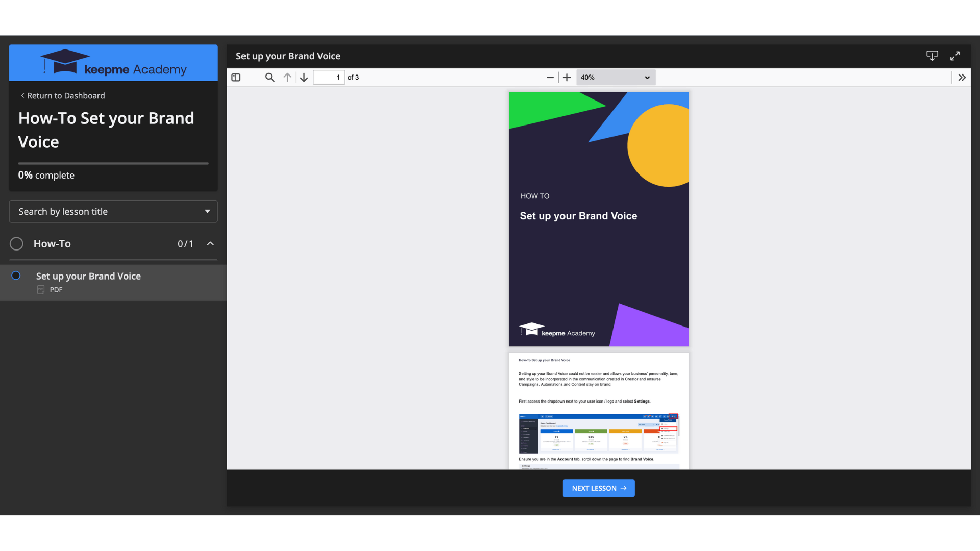Go to next PDF page arrow
This screenshot has height=551, width=980.
click(x=304, y=78)
